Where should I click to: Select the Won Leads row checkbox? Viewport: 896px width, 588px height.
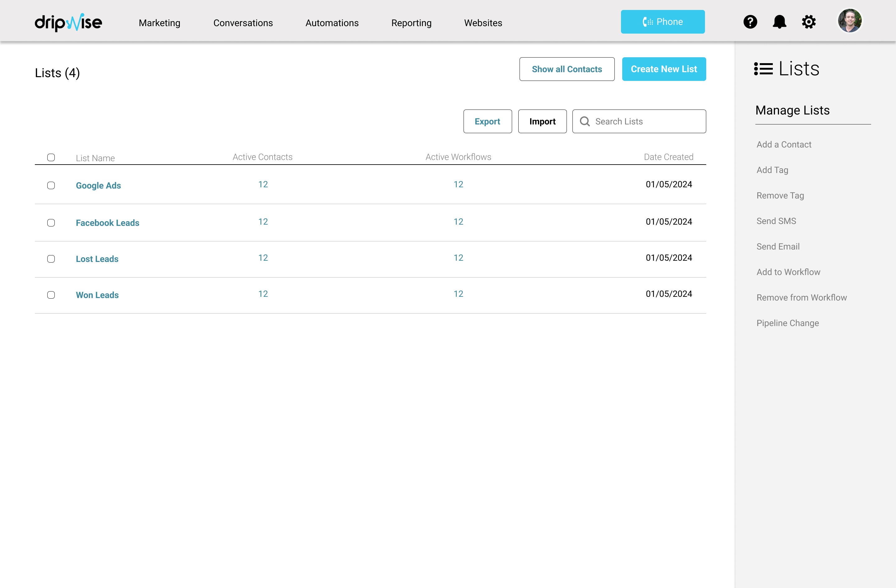point(51,295)
